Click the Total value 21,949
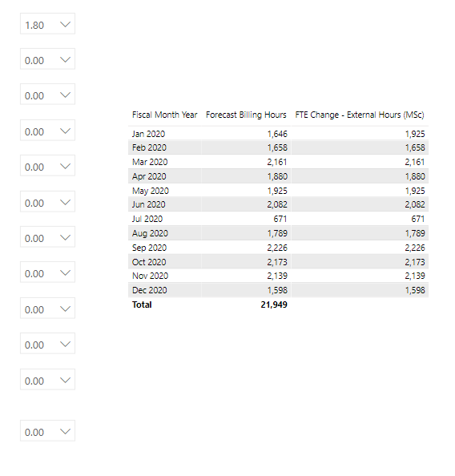 [274, 305]
